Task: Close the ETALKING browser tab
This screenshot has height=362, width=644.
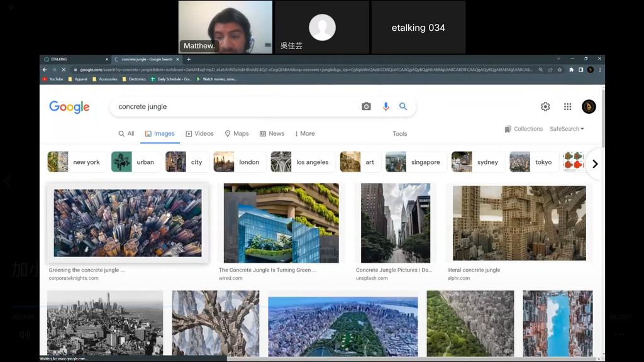Action: click(107, 59)
